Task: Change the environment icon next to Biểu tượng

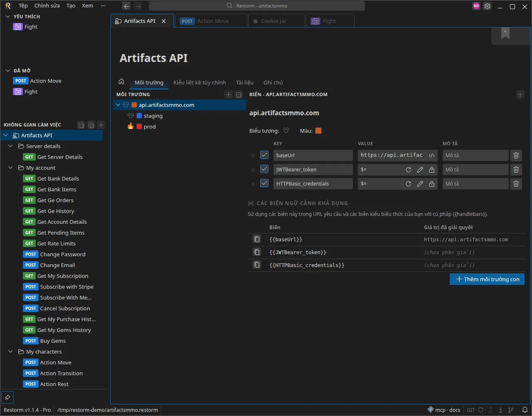Action: point(286,131)
